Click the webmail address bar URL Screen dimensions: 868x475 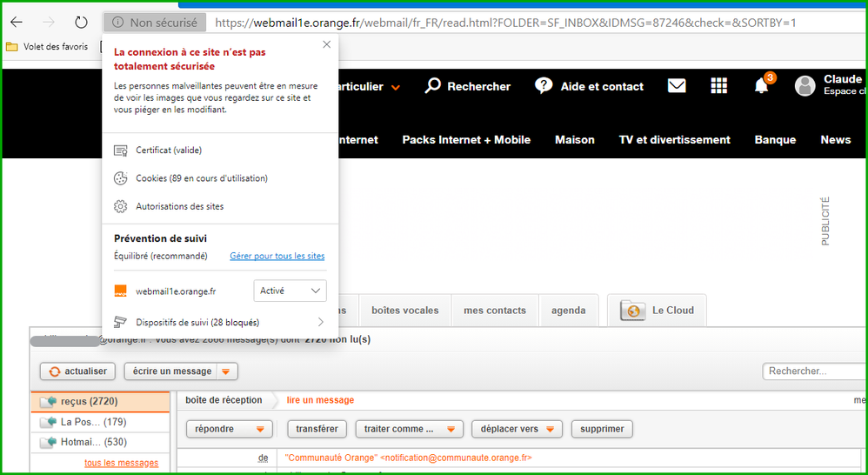point(505,23)
